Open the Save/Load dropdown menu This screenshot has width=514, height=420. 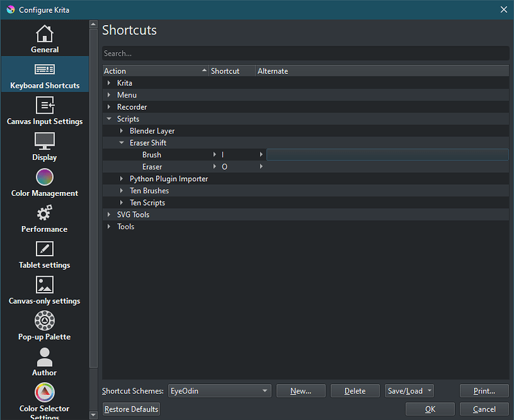point(409,390)
